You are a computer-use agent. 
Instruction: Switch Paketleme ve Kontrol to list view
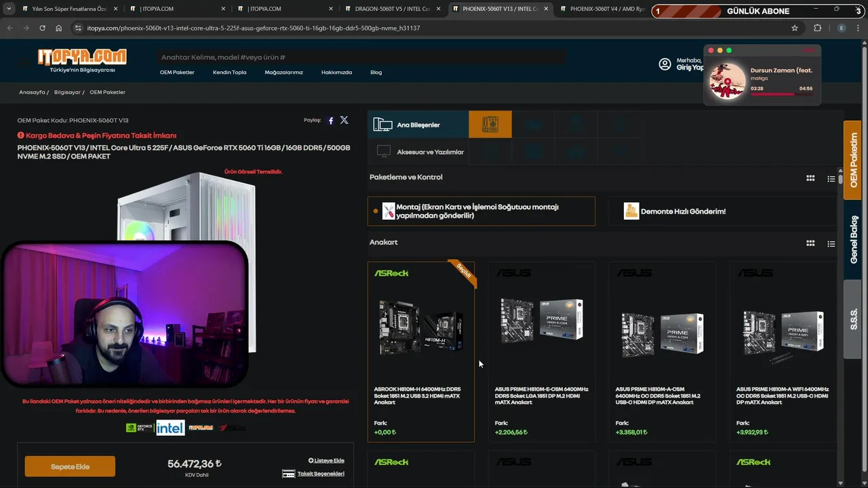(831, 179)
